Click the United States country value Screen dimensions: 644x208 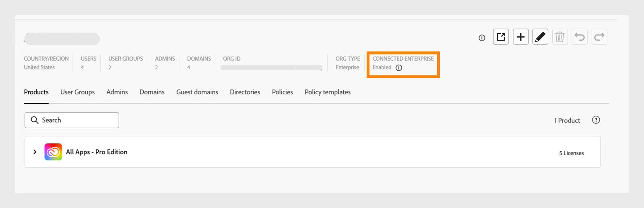pyautogui.click(x=39, y=67)
